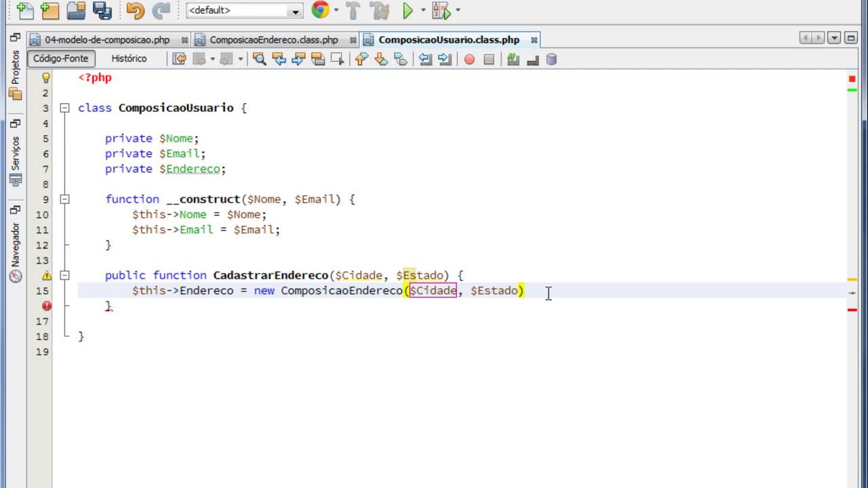Click the Find Selection magnifier icon
This screenshot has width=868, height=488.
[259, 59]
